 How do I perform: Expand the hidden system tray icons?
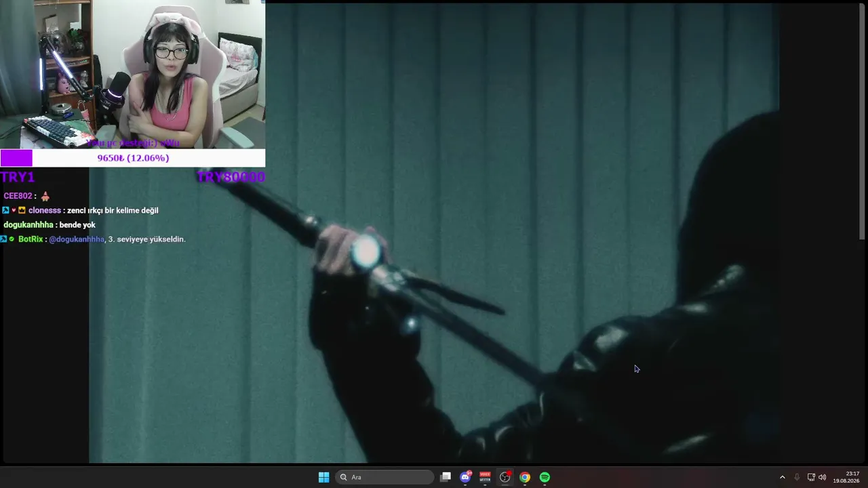[x=782, y=477]
